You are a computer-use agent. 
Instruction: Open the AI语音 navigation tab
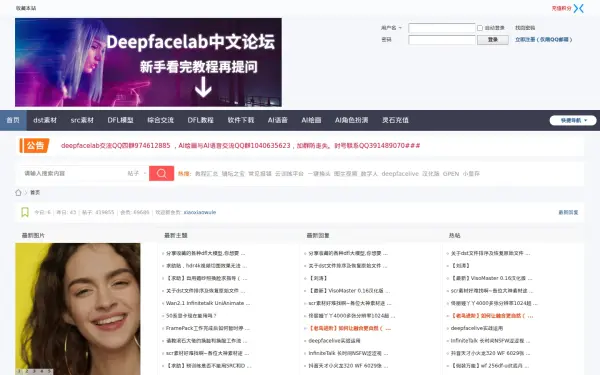tap(277, 120)
